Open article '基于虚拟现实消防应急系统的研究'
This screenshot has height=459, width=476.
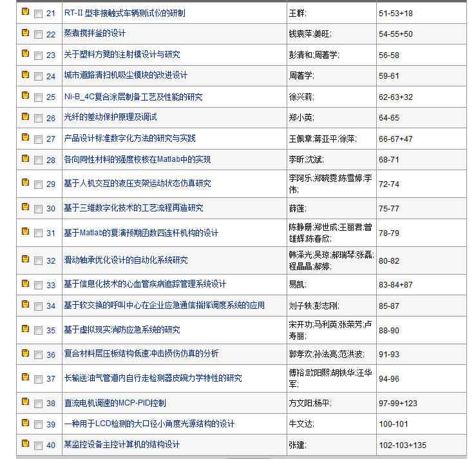click(122, 329)
